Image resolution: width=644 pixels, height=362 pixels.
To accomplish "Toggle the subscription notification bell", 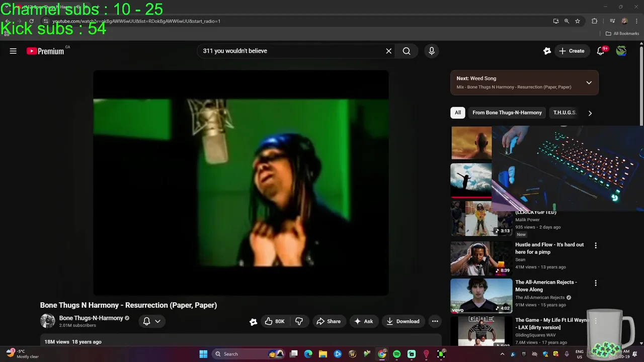I will tap(146, 321).
